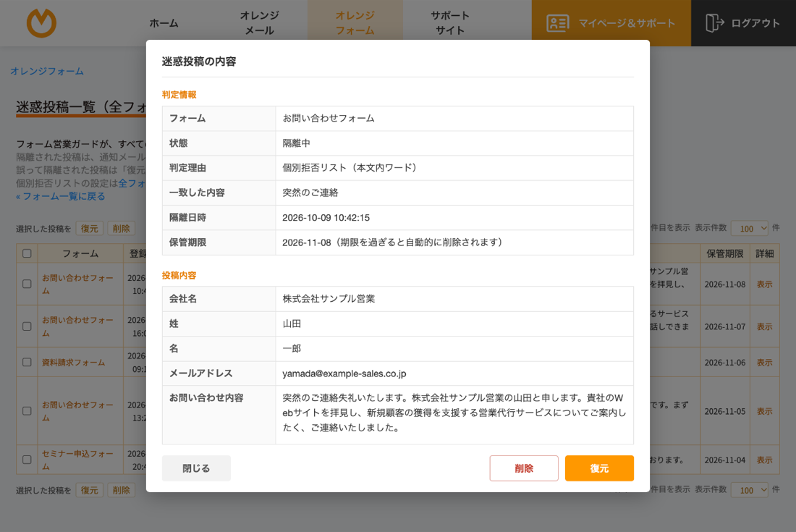Click 表示 link for 2026-11-04 row
The width and height of the screenshot is (796, 532).
pyautogui.click(x=765, y=460)
